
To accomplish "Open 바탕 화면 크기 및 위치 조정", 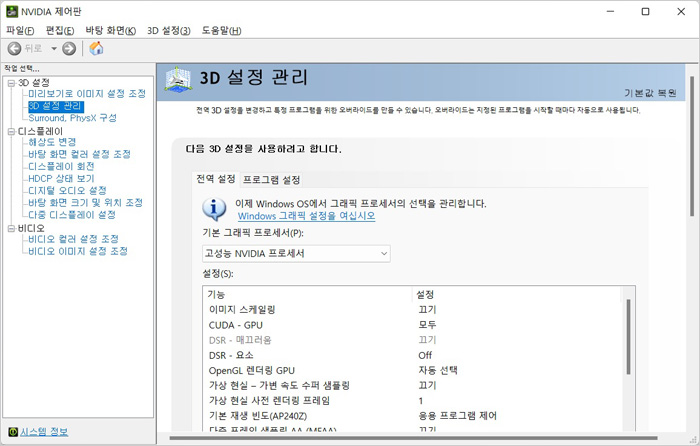I will (x=85, y=203).
